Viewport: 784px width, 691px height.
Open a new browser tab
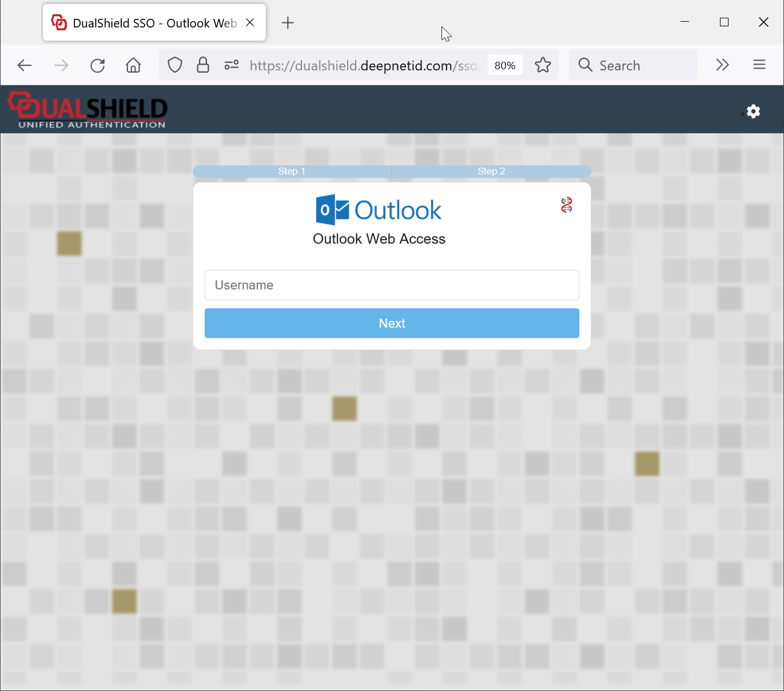288,23
